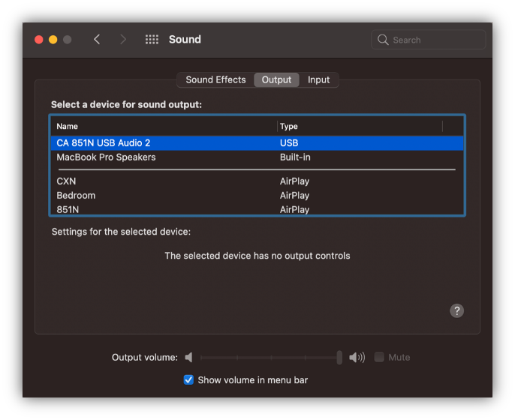Select the Output tab

point(276,79)
